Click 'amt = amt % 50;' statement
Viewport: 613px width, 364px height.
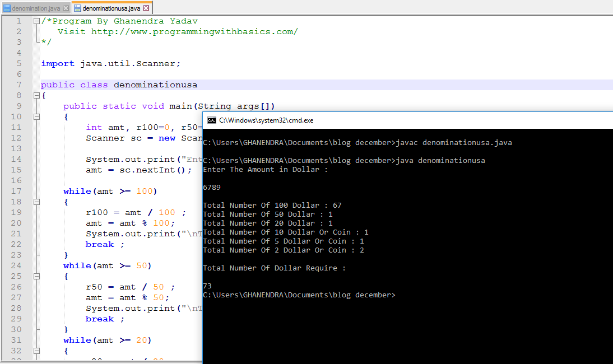click(x=127, y=297)
